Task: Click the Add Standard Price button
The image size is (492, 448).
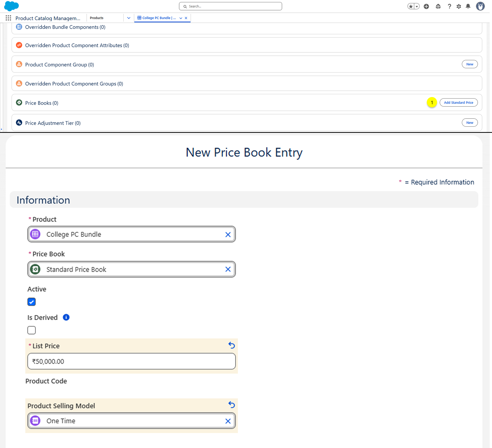Action: point(459,102)
